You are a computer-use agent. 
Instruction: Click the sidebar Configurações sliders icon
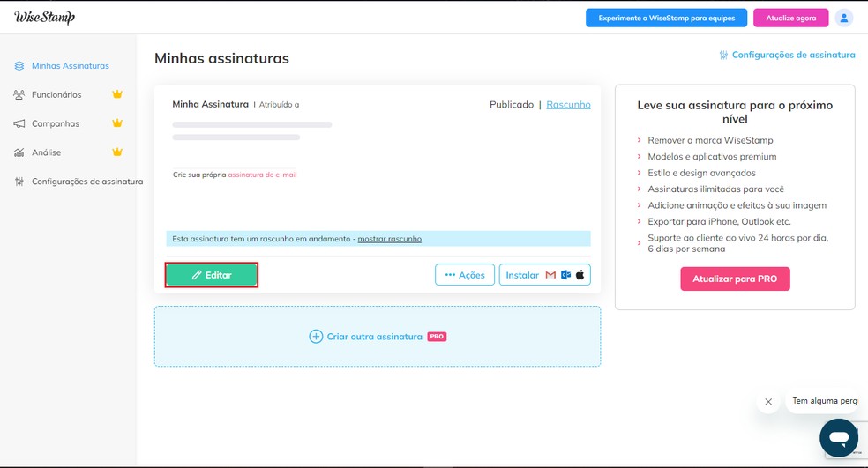click(19, 182)
